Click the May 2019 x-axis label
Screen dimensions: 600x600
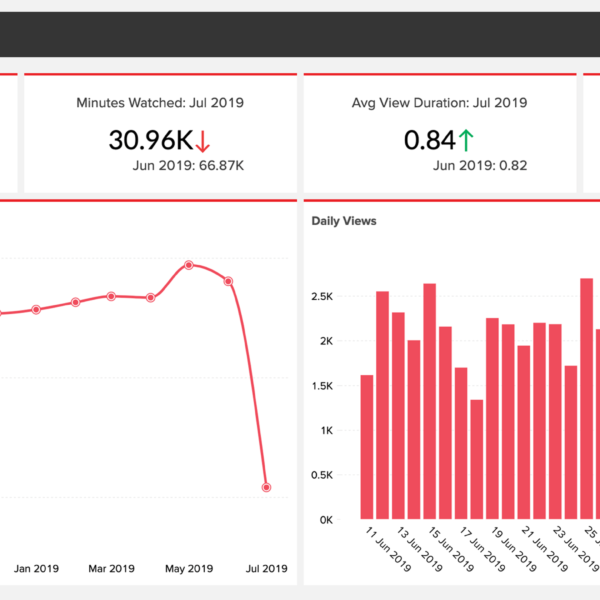click(190, 569)
